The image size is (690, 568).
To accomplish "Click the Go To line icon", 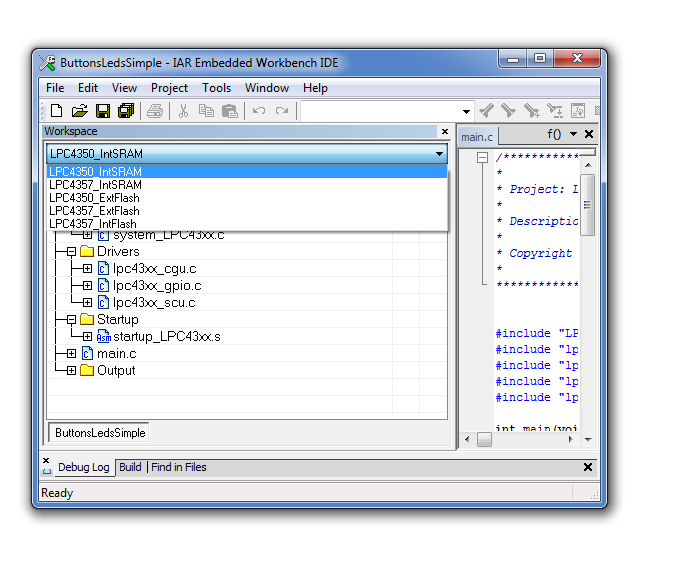I will coord(578,110).
